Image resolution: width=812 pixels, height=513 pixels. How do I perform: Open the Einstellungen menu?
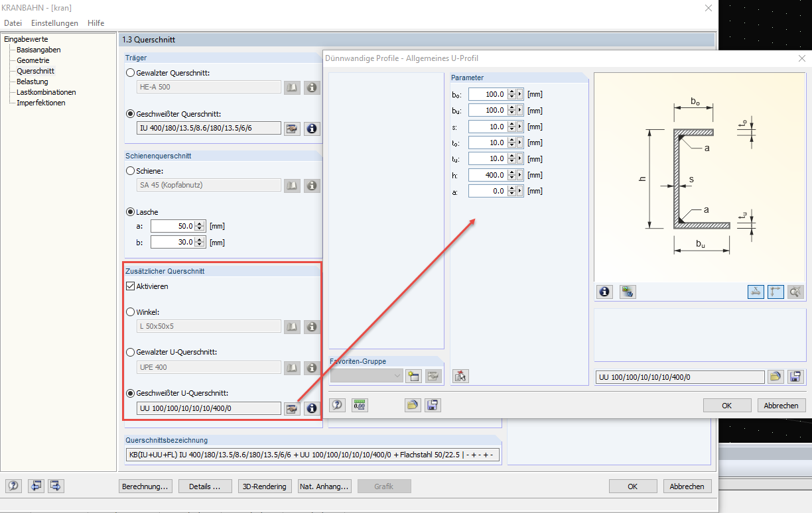click(x=54, y=23)
